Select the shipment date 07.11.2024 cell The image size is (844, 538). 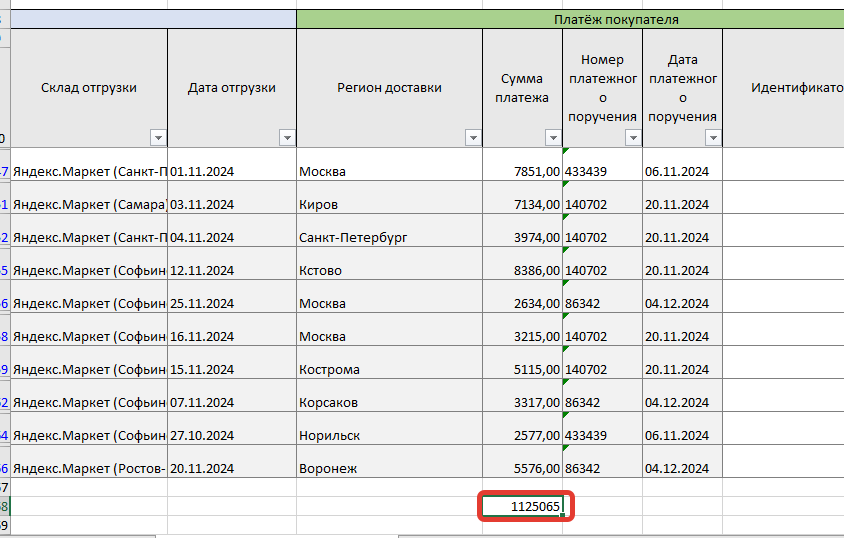click(232, 395)
